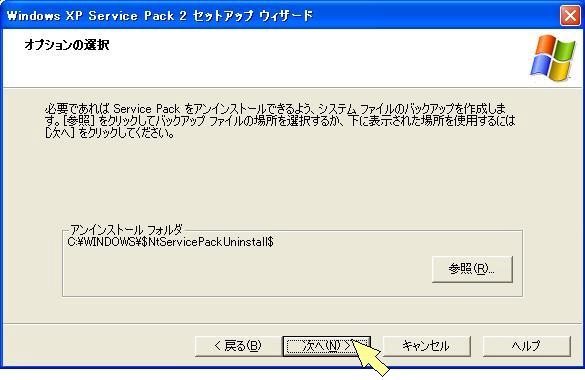
Task: Go back with the 戻る(B) button
Action: [x=238, y=346]
